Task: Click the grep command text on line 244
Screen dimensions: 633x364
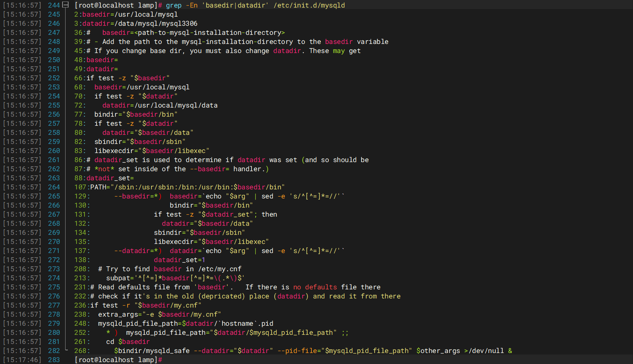Action: [255, 5]
